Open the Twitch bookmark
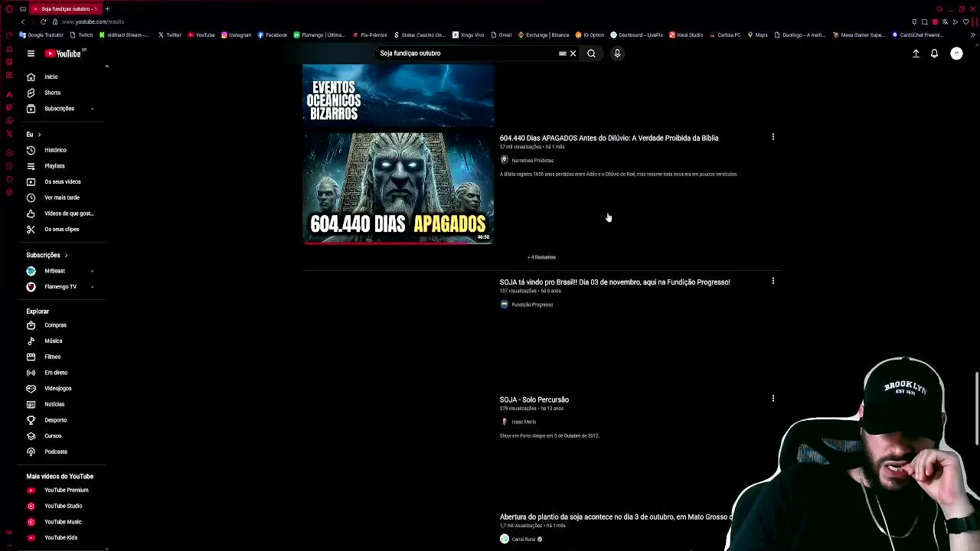This screenshot has height=551, width=980. (x=82, y=34)
